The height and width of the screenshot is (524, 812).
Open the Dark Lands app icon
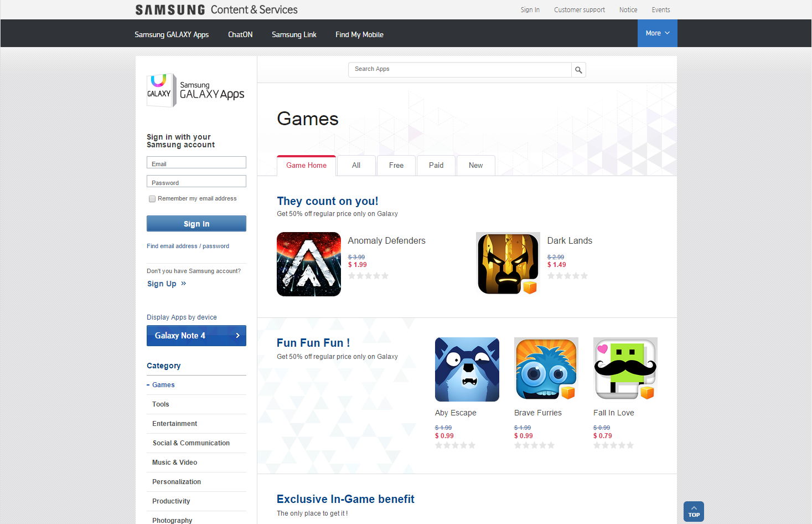click(x=508, y=264)
